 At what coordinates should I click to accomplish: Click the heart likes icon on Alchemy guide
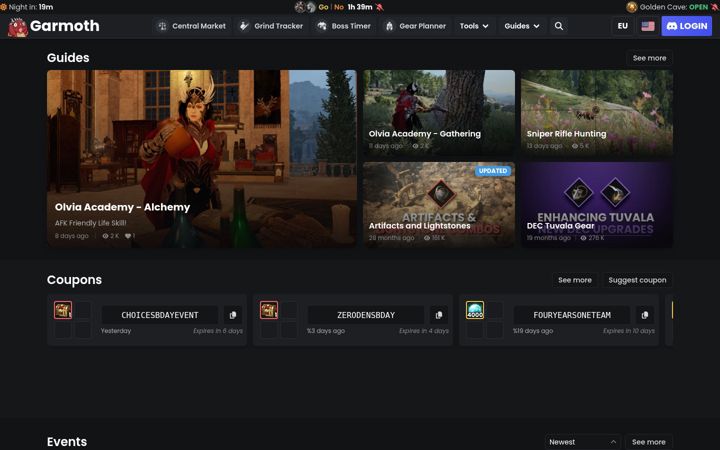tap(128, 236)
